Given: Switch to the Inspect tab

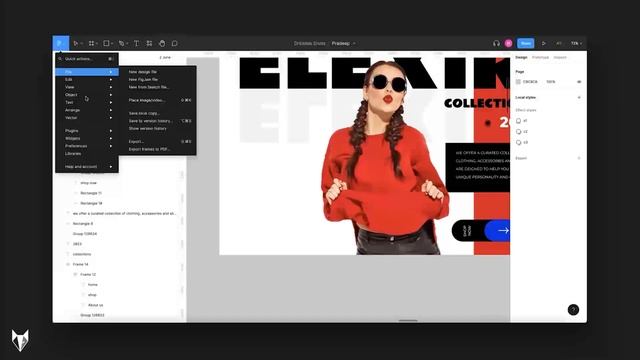Looking at the screenshot, I should (560, 58).
